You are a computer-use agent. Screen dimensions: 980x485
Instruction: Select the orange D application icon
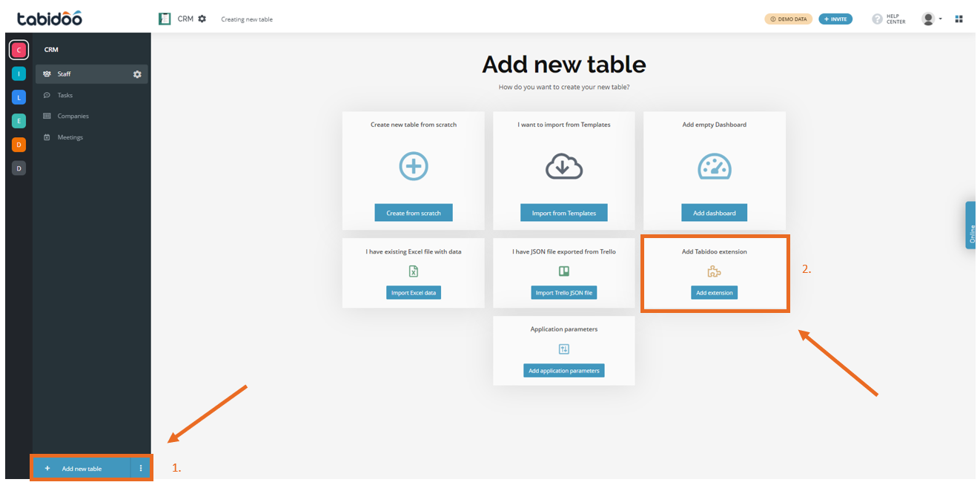(x=19, y=145)
